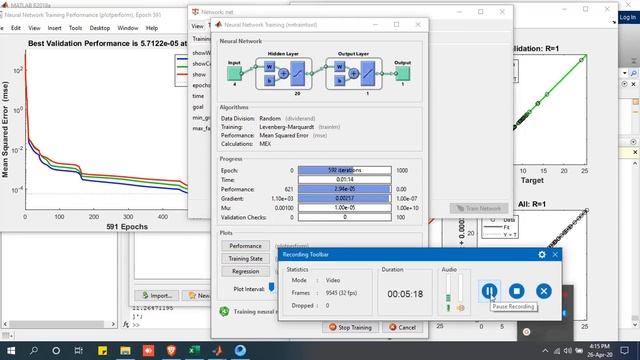Viewport: 640px width, 360px height.
Task: Show hidden system tray icons
Action: point(545,351)
